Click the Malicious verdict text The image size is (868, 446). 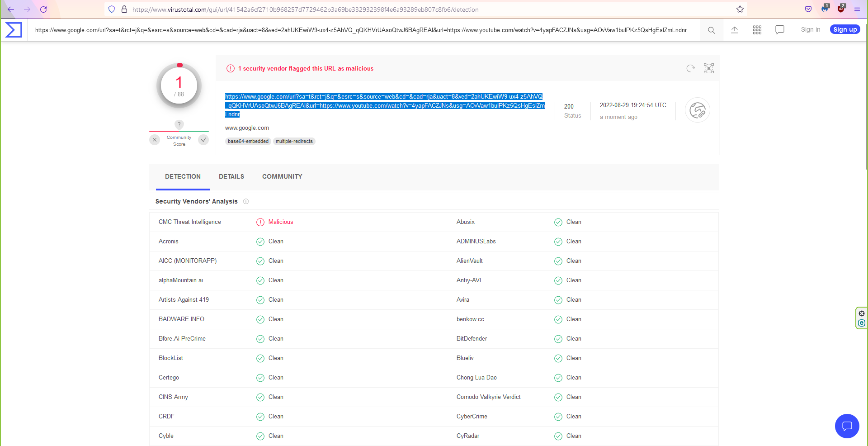point(281,222)
